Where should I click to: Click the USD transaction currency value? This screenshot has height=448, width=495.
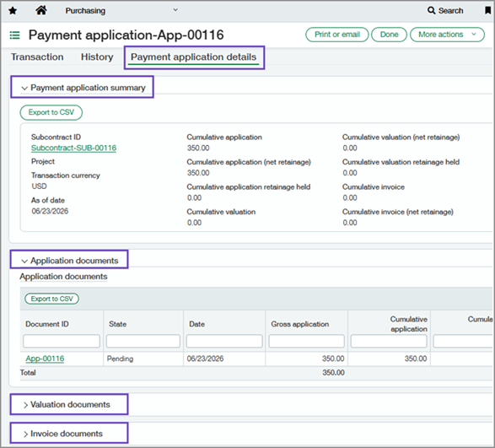click(39, 186)
